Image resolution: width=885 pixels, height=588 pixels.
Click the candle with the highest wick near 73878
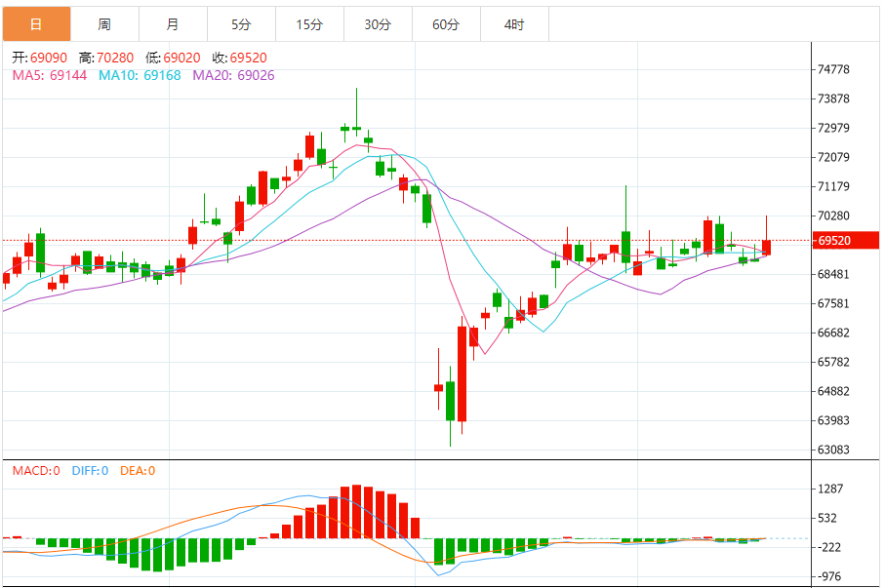356,113
